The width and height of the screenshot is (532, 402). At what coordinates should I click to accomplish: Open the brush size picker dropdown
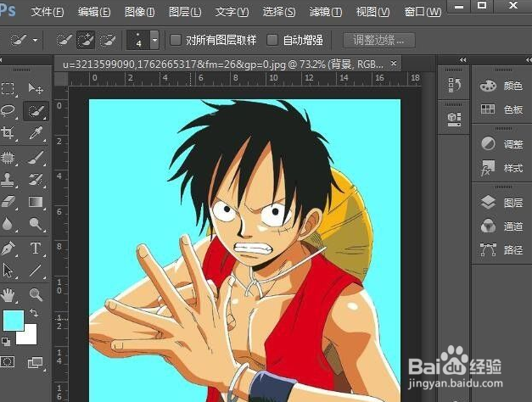point(154,40)
